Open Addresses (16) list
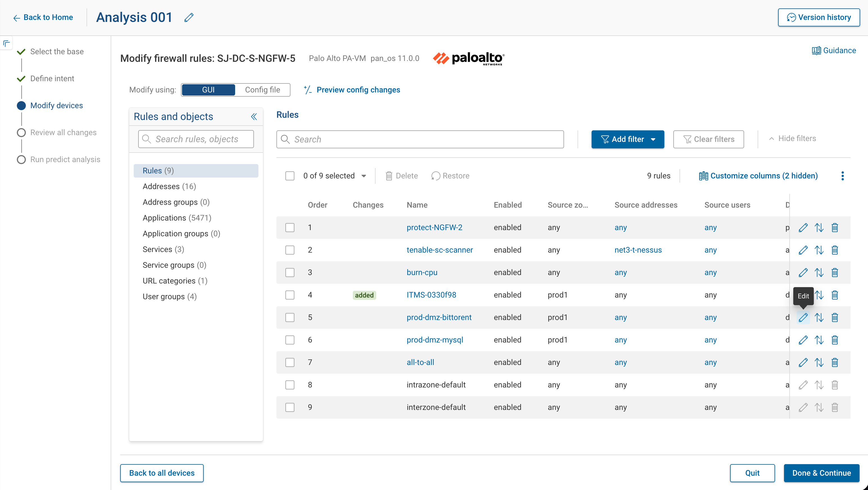868x490 pixels. click(x=169, y=186)
